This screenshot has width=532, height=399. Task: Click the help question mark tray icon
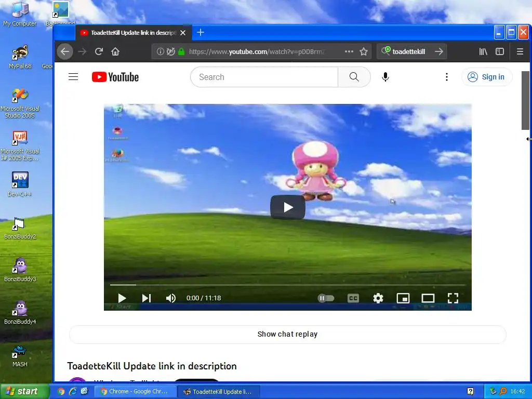click(471, 391)
